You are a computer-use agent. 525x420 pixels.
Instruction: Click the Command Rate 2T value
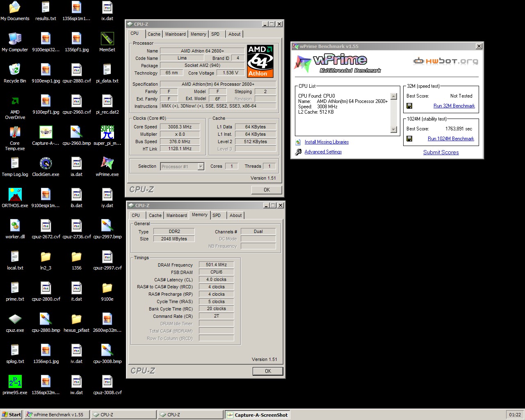pos(216,316)
